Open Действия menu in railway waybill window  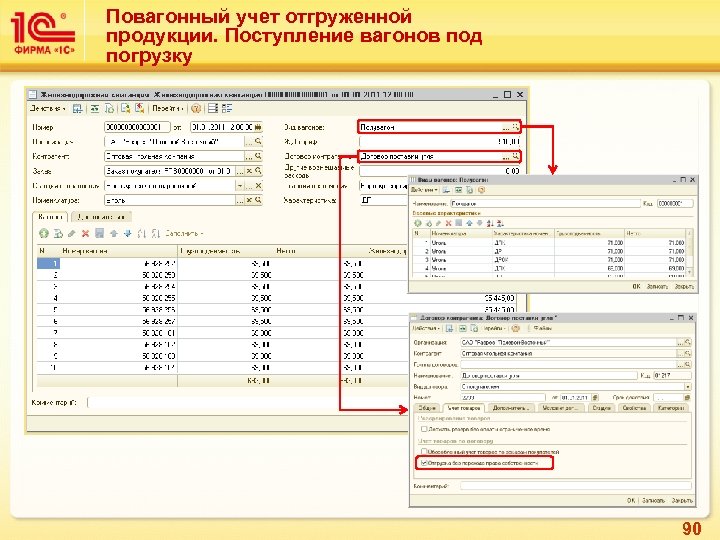click(x=47, y=109)
